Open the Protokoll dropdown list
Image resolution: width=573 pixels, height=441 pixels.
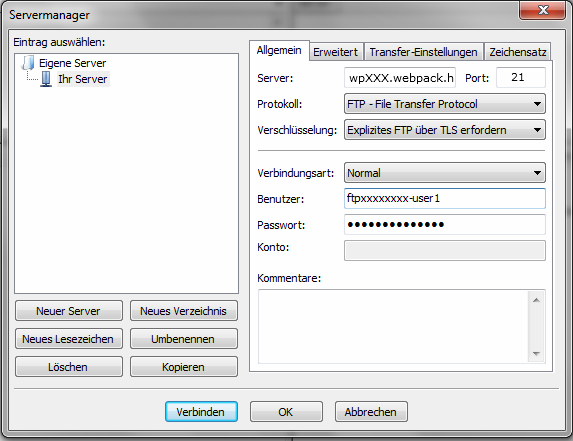coord(445,104)
